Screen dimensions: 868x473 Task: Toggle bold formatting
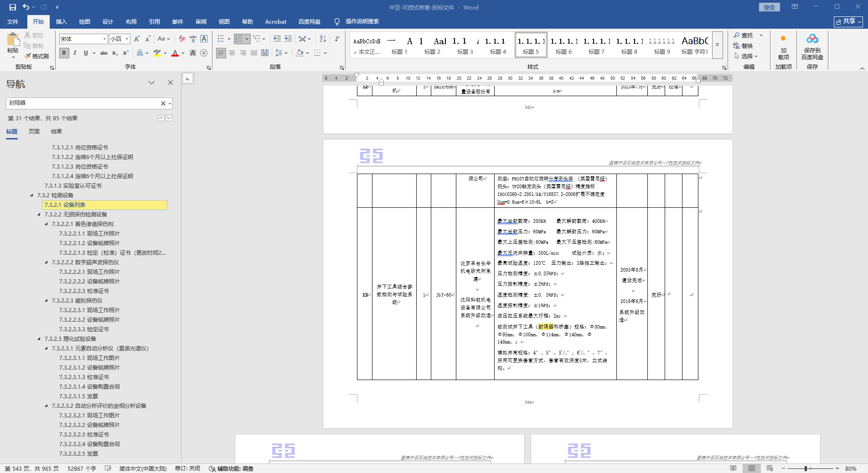(64, 53)
